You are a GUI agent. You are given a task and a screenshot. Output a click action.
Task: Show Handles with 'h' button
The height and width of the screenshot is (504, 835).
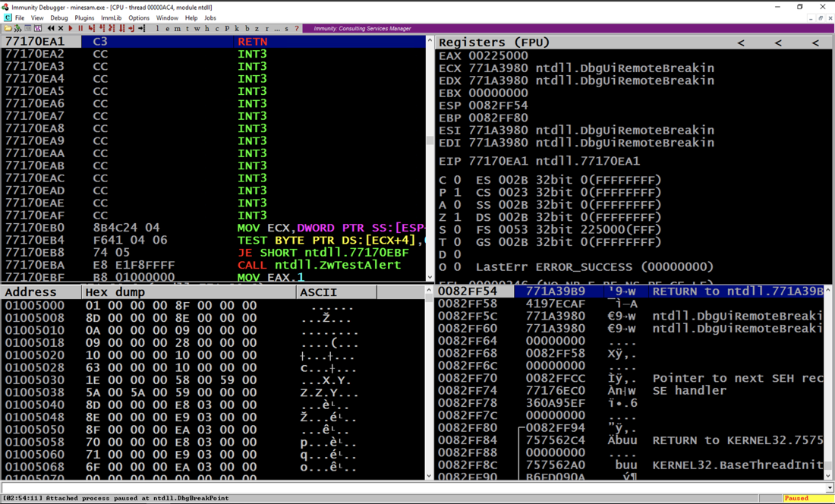[207, 28]
